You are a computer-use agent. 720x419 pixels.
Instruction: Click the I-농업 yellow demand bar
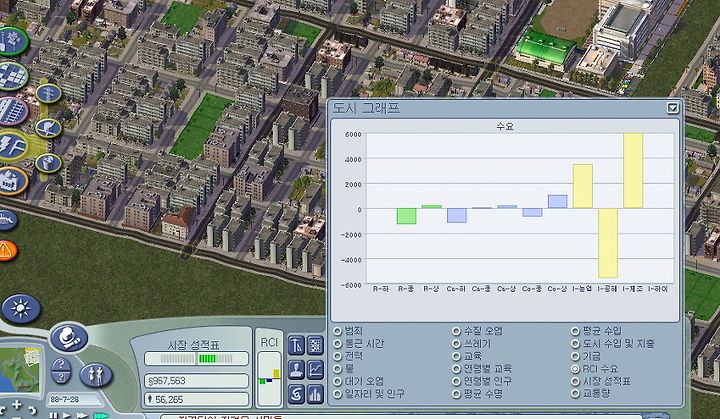click(x=583, y=186)
